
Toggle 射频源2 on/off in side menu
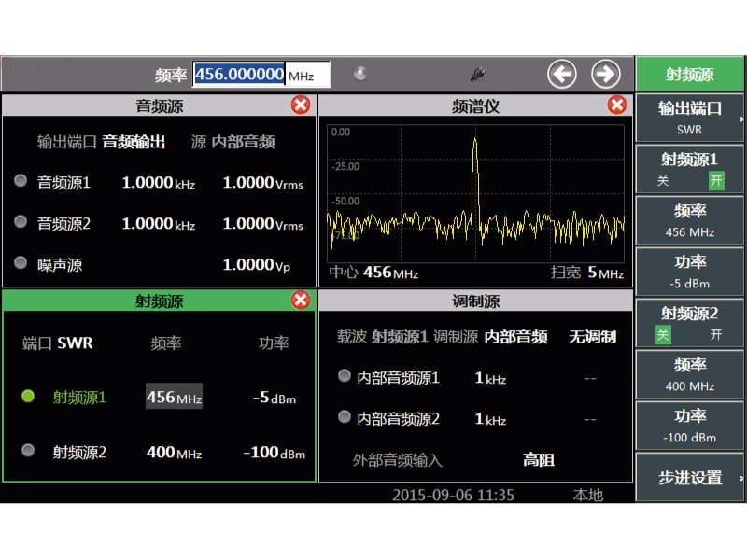pos(689,323)
